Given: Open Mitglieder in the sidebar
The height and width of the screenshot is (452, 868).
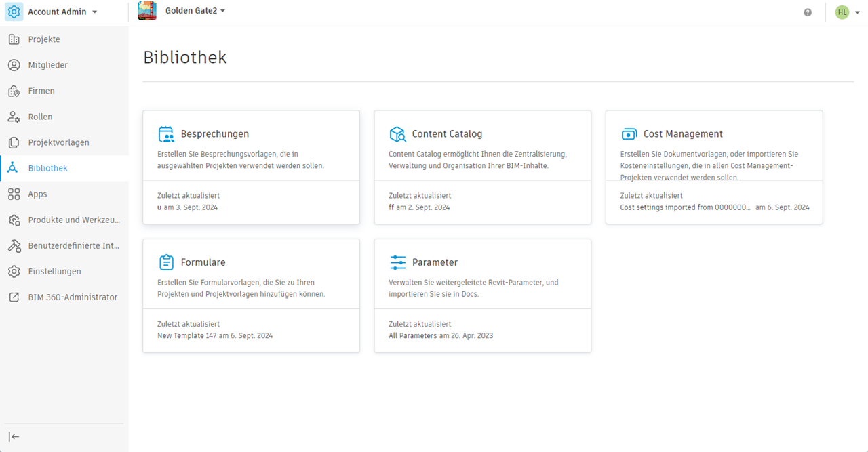Looking at the screenshot, I should pos(47,65).
